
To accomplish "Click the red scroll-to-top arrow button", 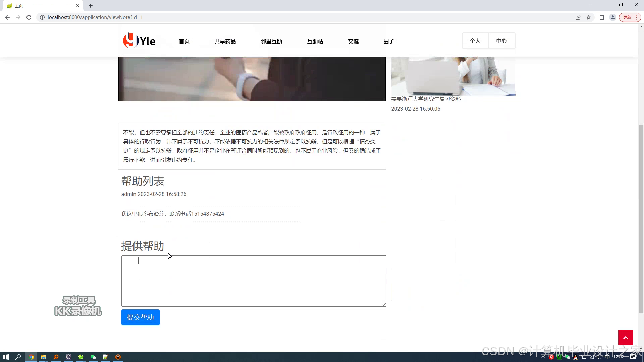I will pyautogui.click(x=625, y=338).
